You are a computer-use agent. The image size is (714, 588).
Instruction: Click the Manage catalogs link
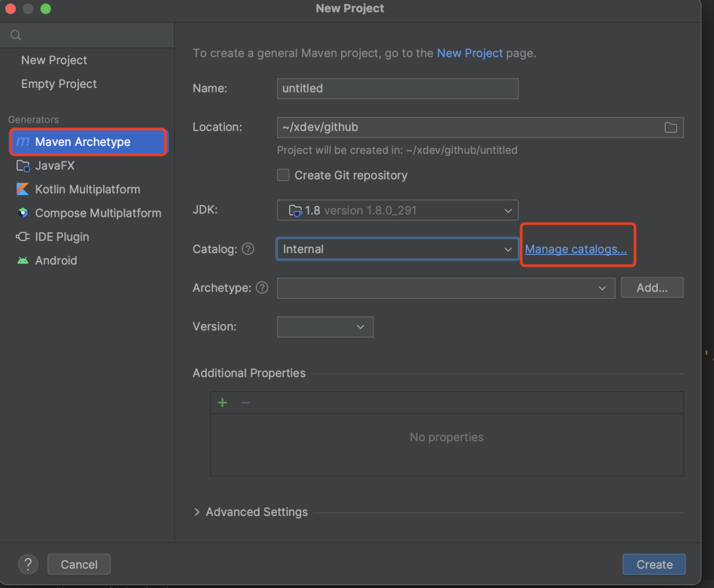pyautogui.click(x=575, y=249)
